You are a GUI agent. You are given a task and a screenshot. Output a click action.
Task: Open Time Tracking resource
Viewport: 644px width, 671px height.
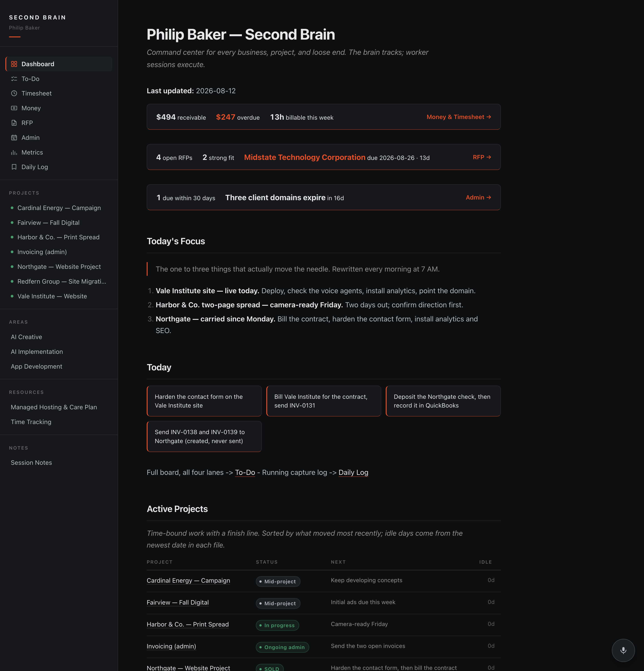[x=31, y=422]
